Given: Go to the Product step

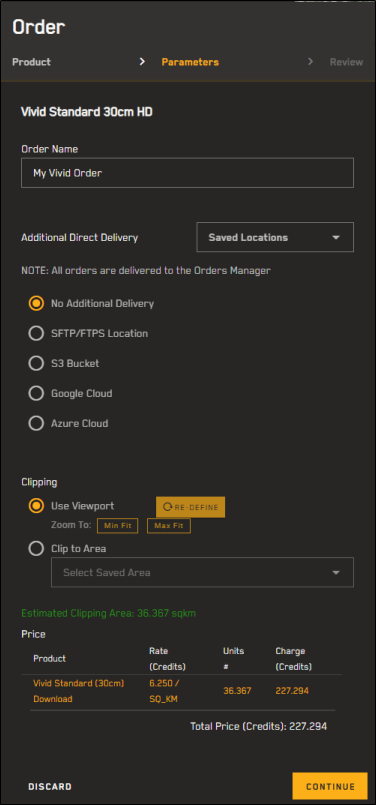Looking at the screenshot, I should (x=31, y=62).
